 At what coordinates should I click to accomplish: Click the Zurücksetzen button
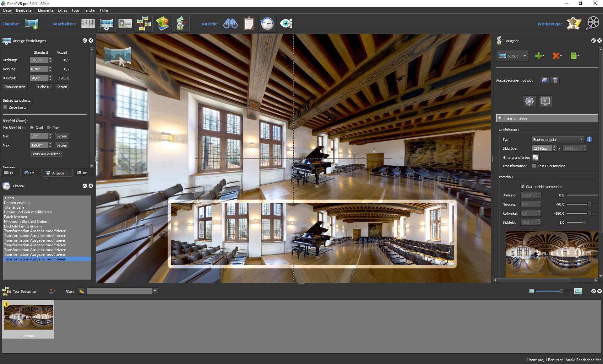[15, 87]
